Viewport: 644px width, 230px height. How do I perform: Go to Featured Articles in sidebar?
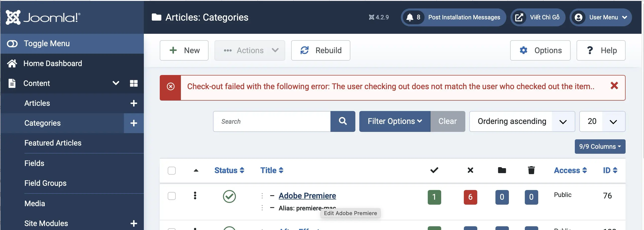(x=53, y=143)
